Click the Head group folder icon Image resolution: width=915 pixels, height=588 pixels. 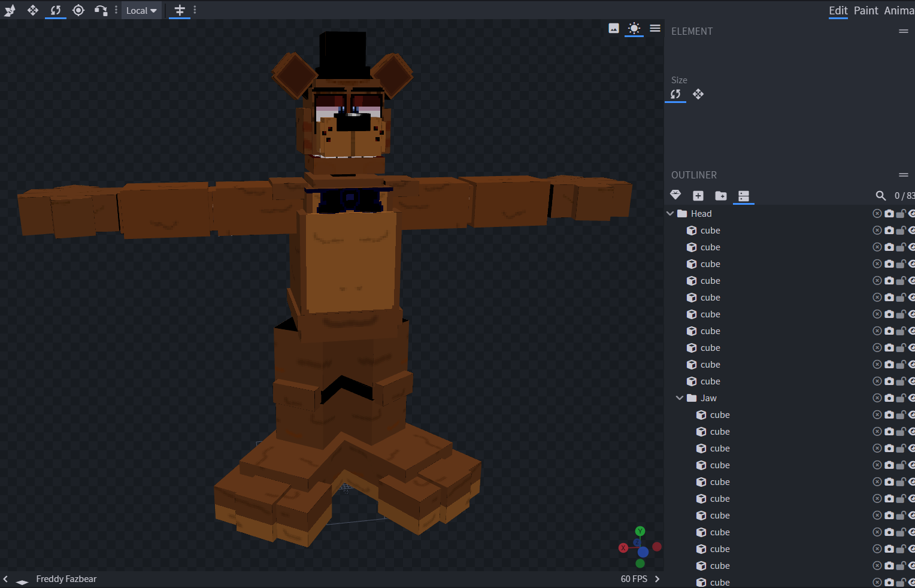click(x=682, y=214)
